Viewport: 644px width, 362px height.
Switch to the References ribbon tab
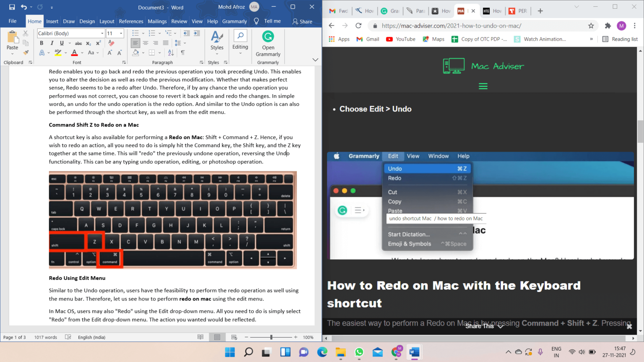tap(131, 21)
